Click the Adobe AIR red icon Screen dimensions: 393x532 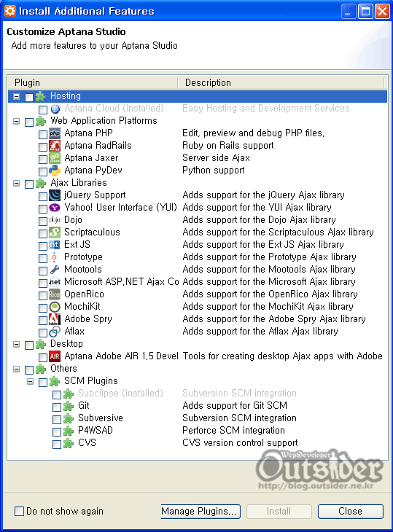[x=55, y=356]
